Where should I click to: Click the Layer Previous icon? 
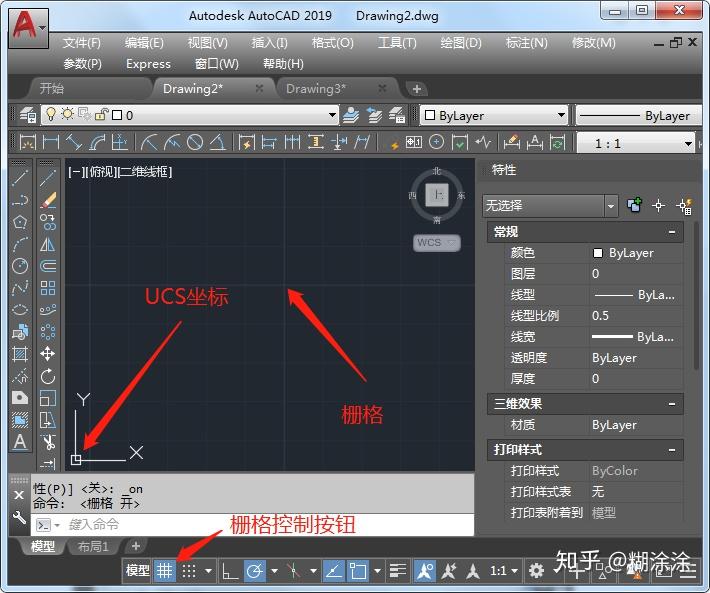click(x=374, y=115)
